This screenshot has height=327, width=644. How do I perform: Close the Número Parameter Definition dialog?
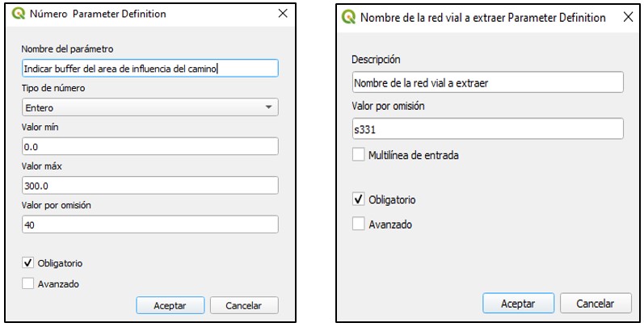tap(283, 14)
